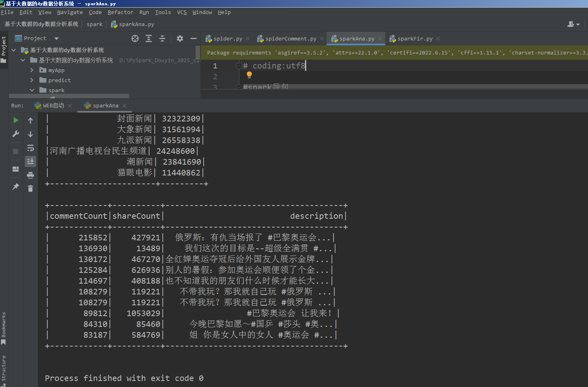
Task: Close the spiderComment.py tab
Action: (322, 38)
